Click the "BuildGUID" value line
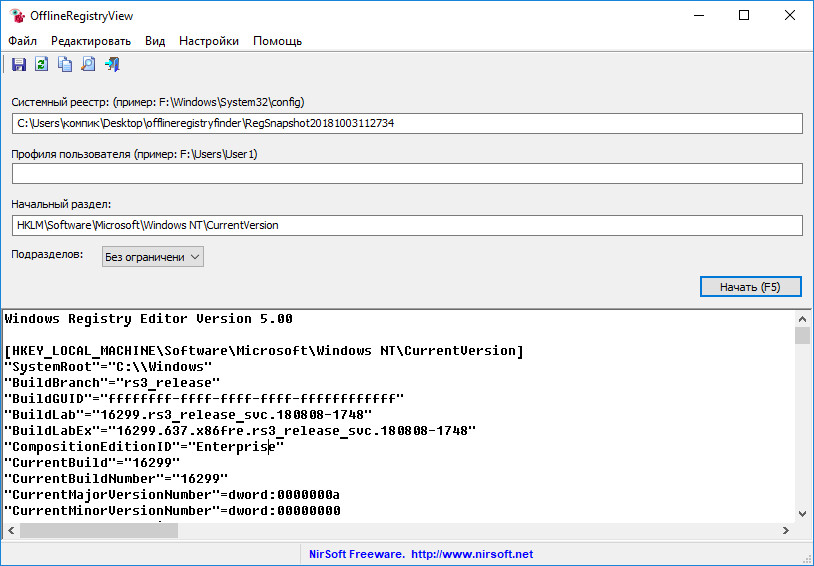This screenshot has width=814, height=566. click(x=204, y=399)
